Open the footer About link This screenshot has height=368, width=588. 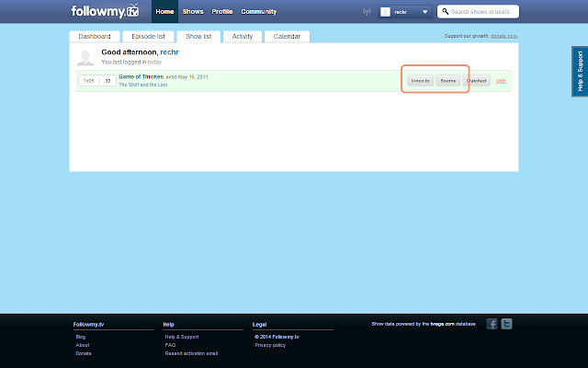[x=83, y=345]
